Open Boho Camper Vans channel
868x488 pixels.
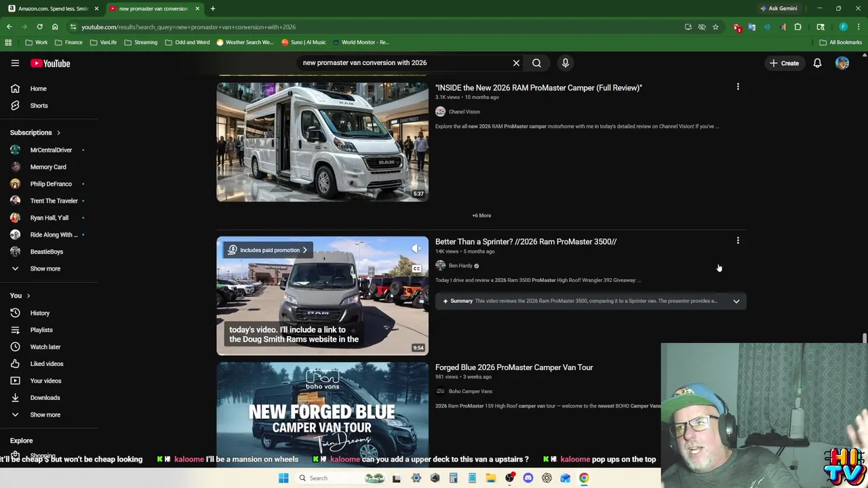(x=470, y=391)
